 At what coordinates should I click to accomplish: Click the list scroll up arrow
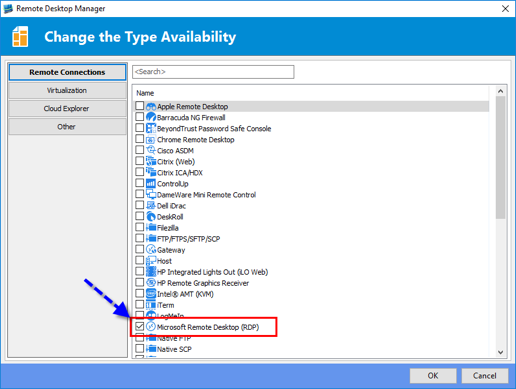500,91
